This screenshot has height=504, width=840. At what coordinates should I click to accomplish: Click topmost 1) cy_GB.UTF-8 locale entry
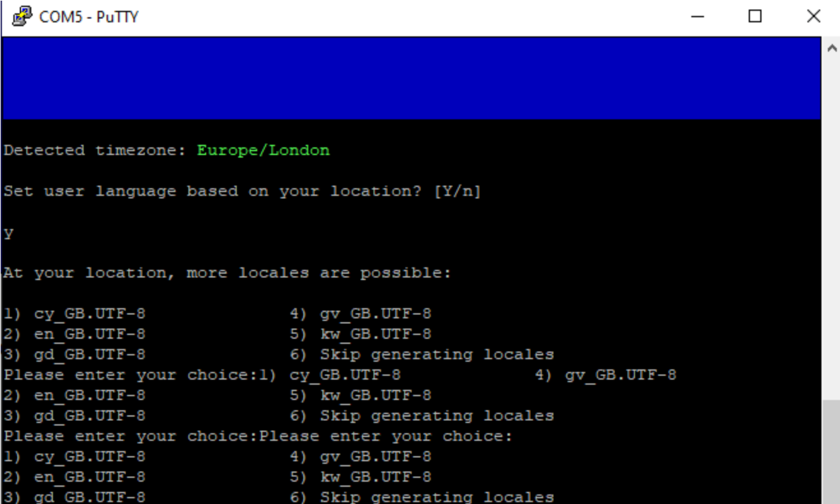74,314
